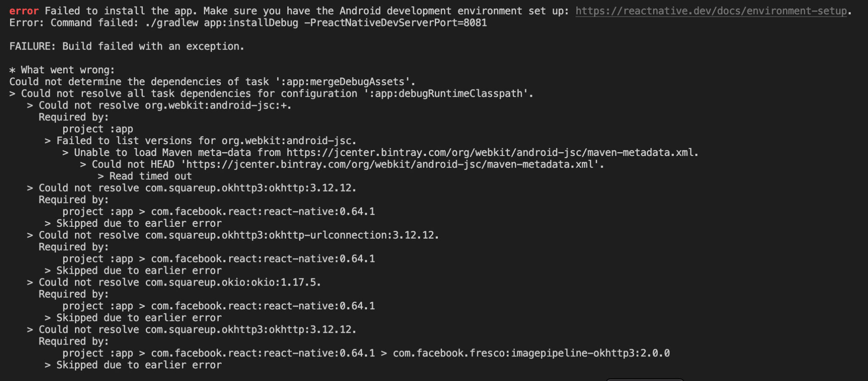Viewport: 868px width, 381px height.
Task: Click the okhttp-urlconnection:3.12.12 dependency text
Action: pos(289,235)
